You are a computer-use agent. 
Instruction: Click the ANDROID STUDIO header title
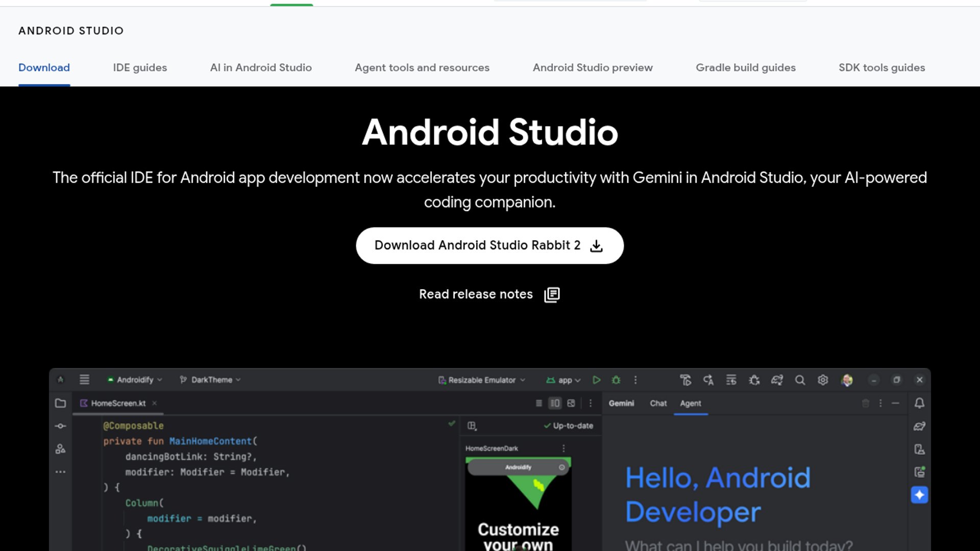tap(71, 31)
